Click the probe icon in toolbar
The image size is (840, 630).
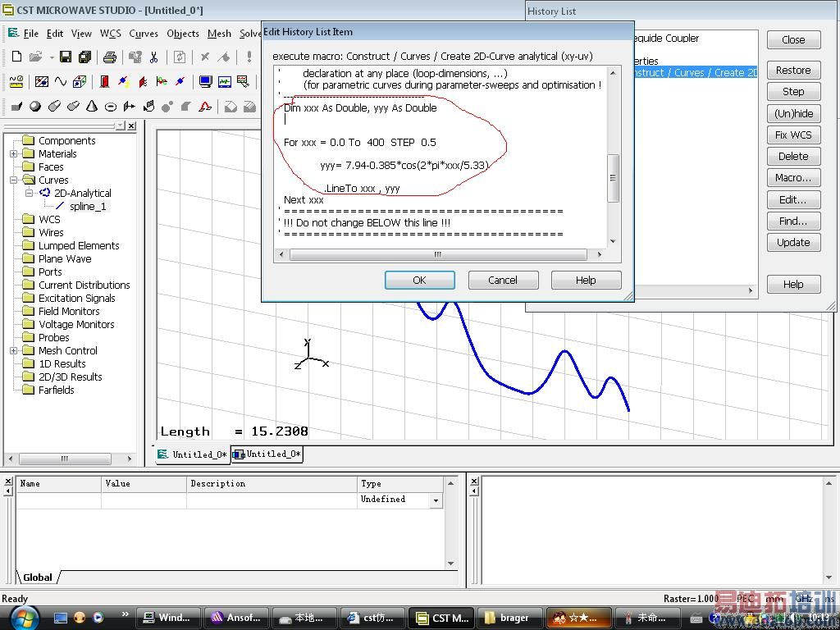coord(243,81)
